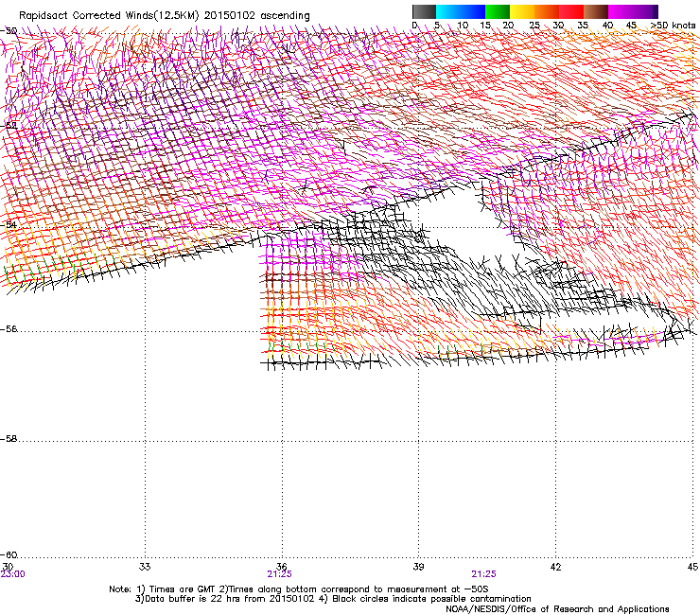
Task: Click the legend value 25 label
Action: [534, 25]
